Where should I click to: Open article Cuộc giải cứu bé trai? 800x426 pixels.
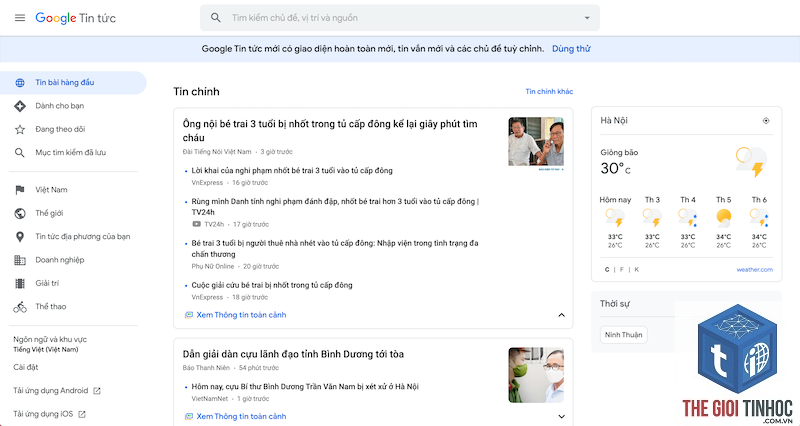(272, 285)
